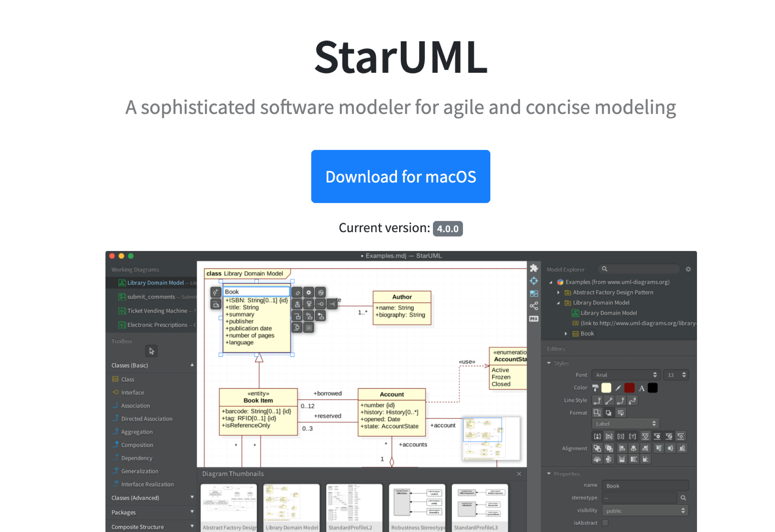
Task: Click the provided interface lollipop quick-edit button
Action: pyautogui.click(x=320, y=304)
